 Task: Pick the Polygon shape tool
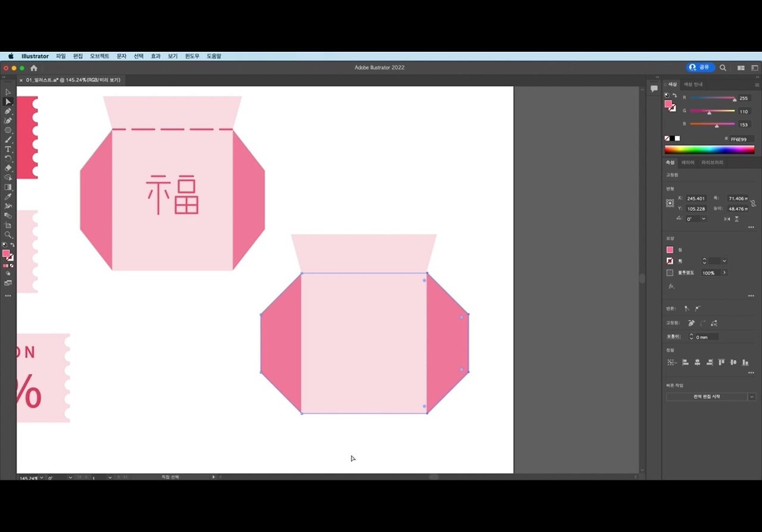coord(8,130)
